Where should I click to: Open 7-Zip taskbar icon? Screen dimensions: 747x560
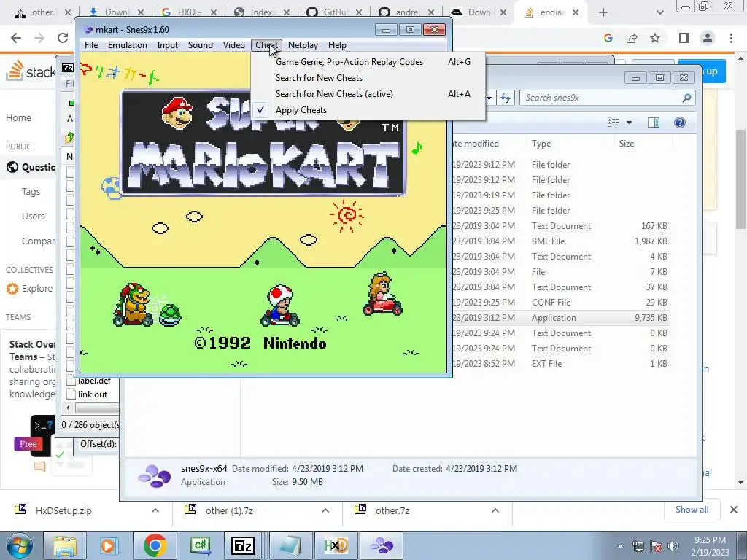pos(244,545)
